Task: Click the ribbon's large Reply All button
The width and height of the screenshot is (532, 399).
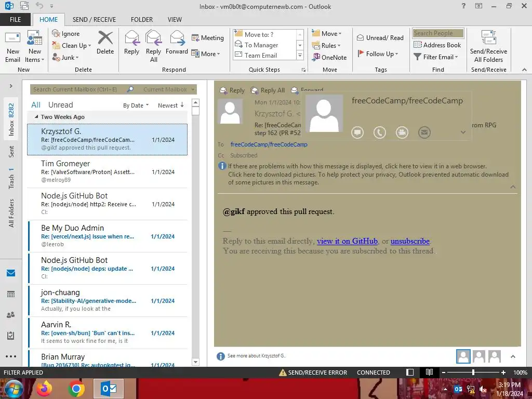Action: 153,47
